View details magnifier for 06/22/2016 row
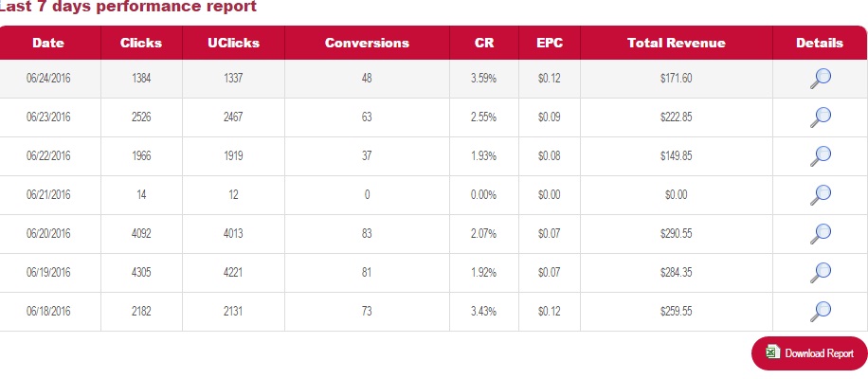 point(821,155)
